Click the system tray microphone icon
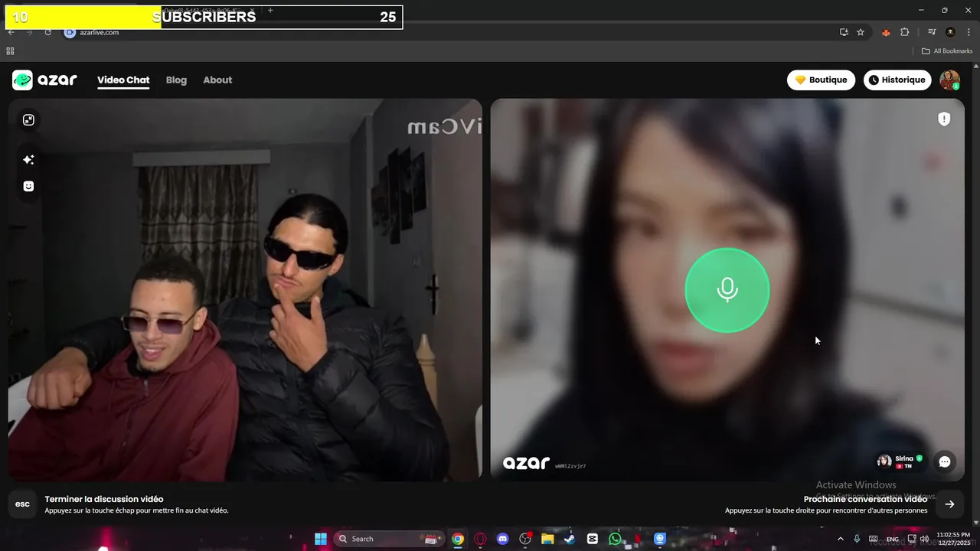 coord(857,539)
